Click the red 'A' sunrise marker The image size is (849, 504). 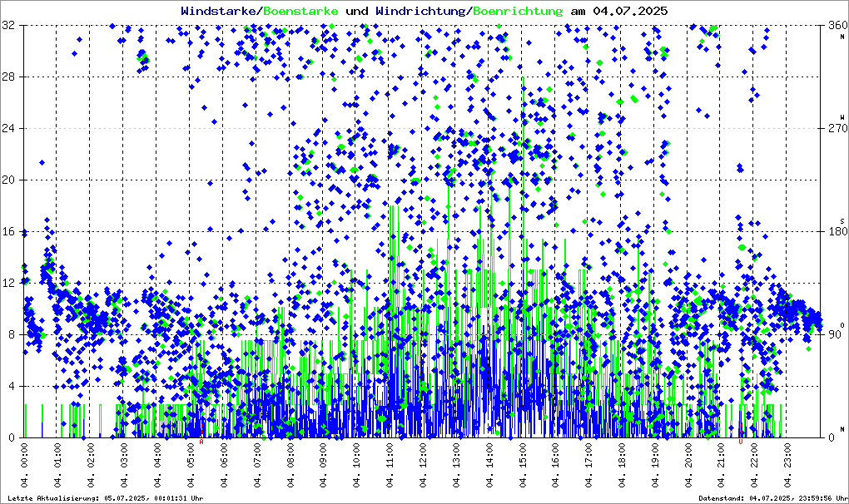201,442
